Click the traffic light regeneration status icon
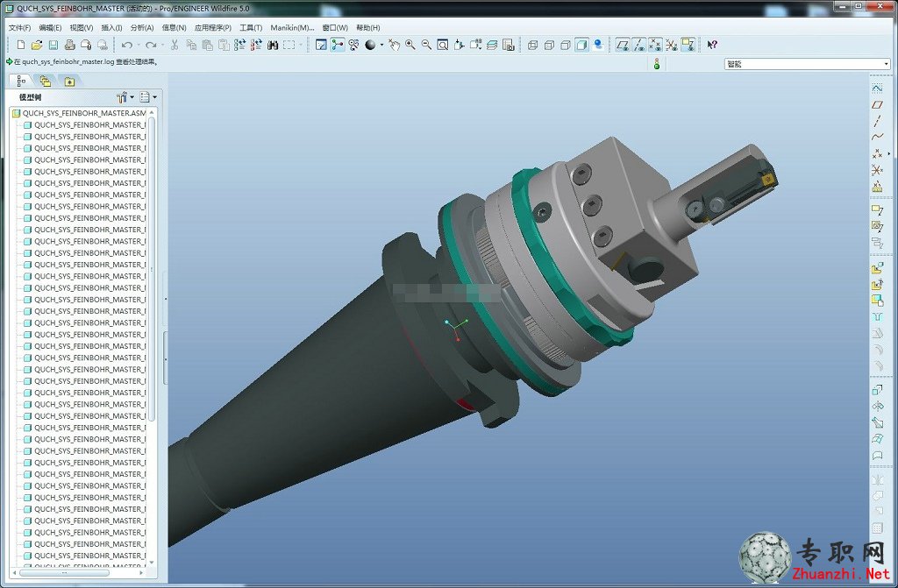Screen dimensions: 898x588 657,64
